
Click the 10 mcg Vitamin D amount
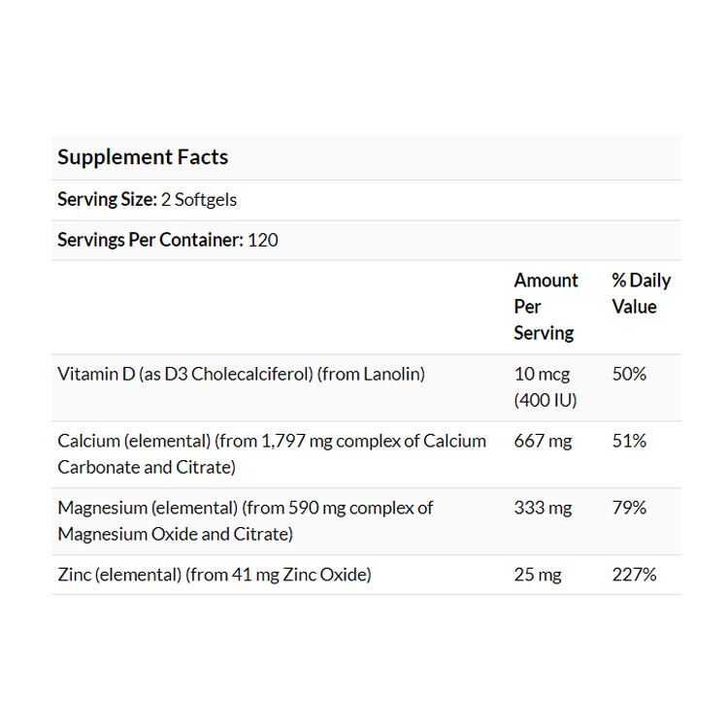point(542,374)
